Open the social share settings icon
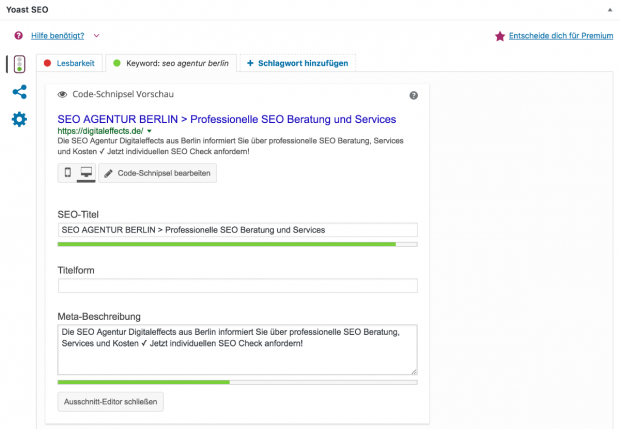This screenshot has width=620, height=429. (x=19, y=93)
